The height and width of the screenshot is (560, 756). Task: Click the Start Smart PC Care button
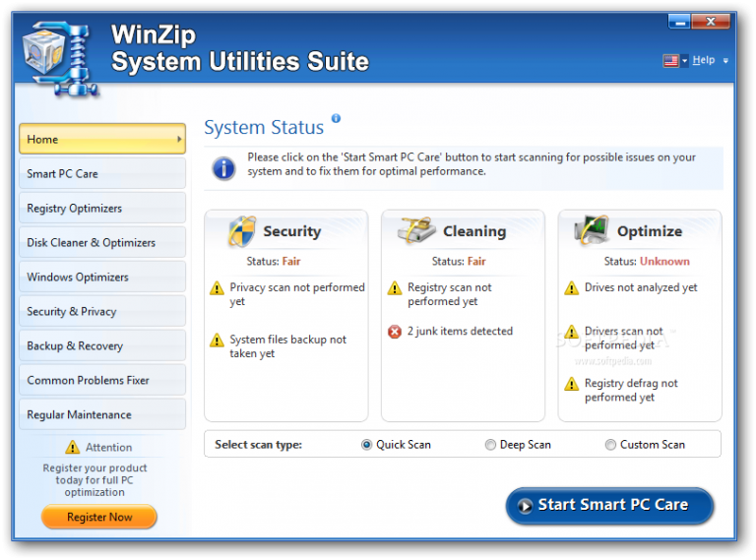[609, 505]
